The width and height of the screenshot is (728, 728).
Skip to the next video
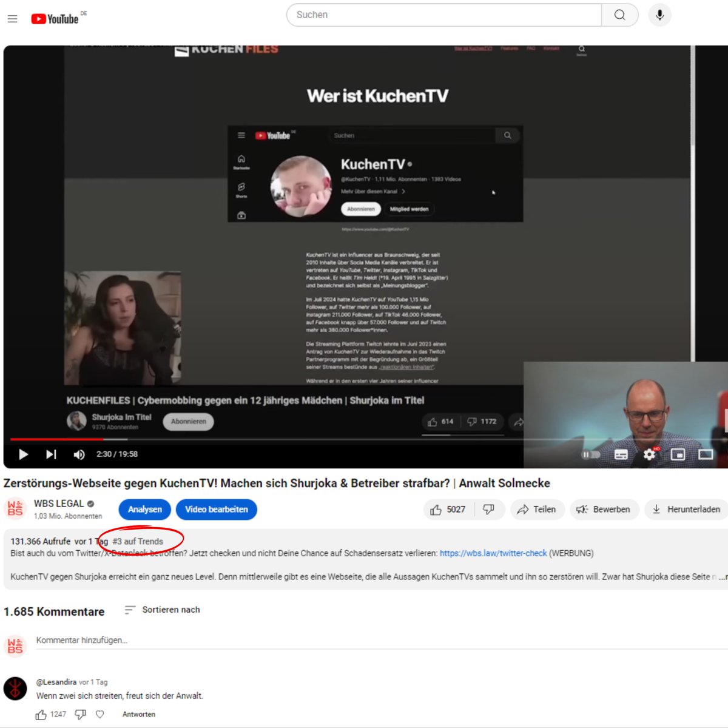click(x=51, y=454)
